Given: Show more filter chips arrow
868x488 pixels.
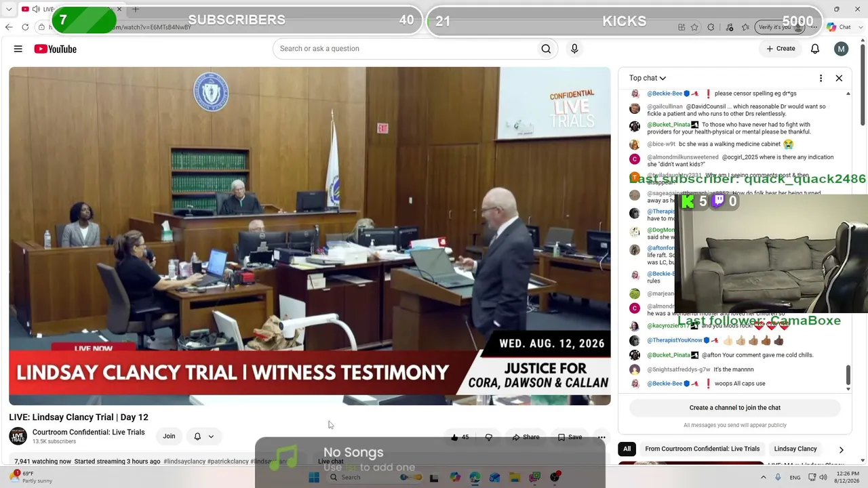Looking at the screenshot, I should tap(842, 449).
